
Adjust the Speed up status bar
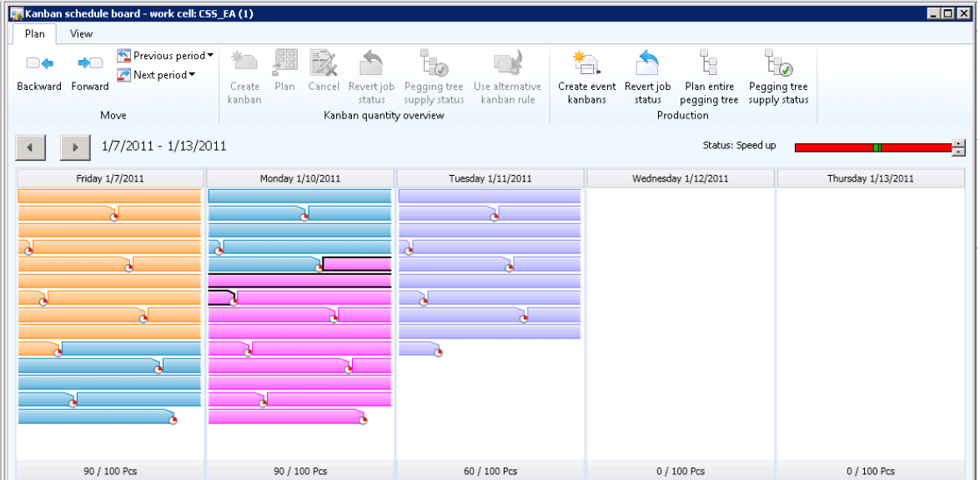pyautogui.click(x=872, y=147)
